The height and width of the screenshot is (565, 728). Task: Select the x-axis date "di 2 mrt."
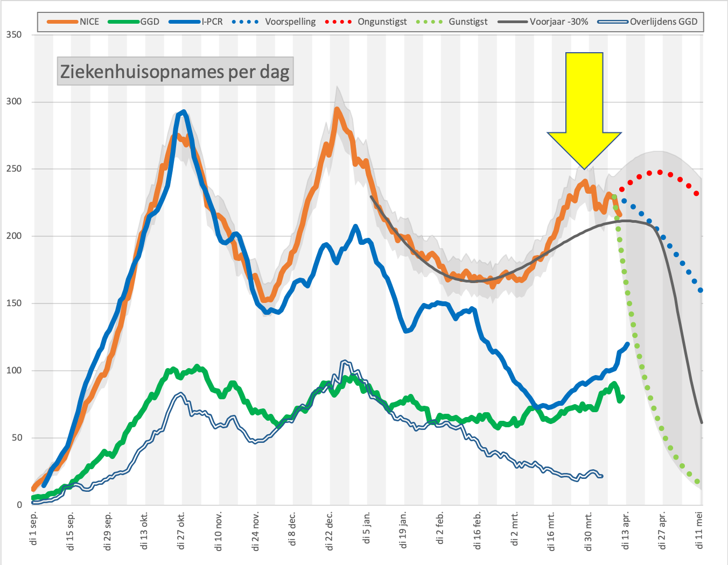pyautogui.click(x=515, y=528)
